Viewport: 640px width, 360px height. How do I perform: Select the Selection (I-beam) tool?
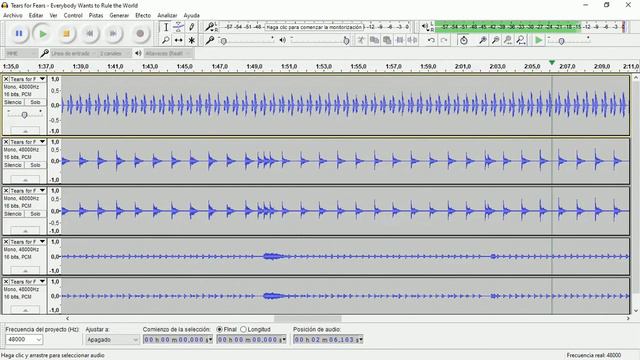(166, 27)
